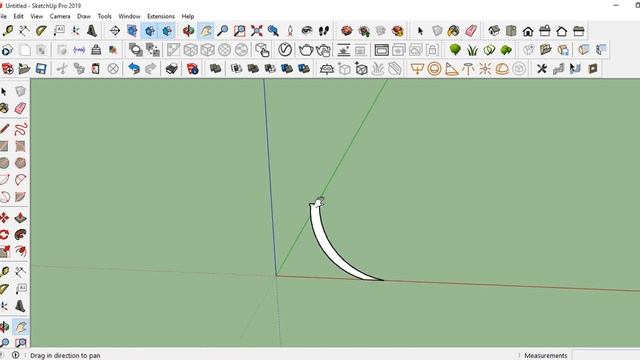Click the Paint Bucket in top toolbar
The height and width of the screenshot is (360, 640).
click(453, 31)
